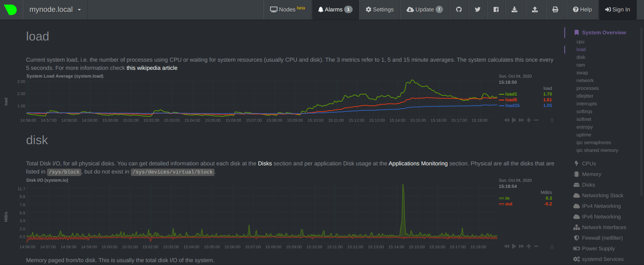Open the Settings dialog
Viewport: 644px width, 265px height.
click(x=380, y=9)
